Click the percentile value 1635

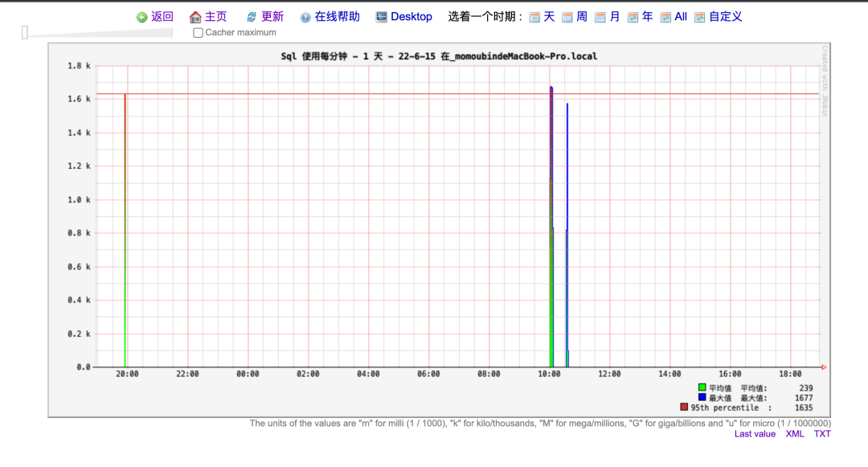pos(804,408)
